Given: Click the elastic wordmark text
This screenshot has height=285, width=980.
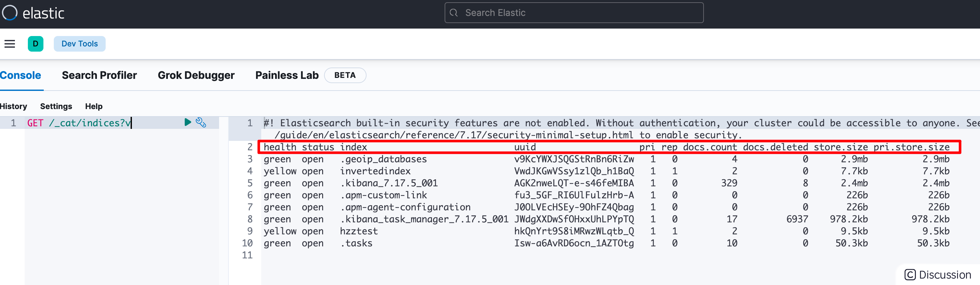Looking at the screenshot, I should [43, 13].
